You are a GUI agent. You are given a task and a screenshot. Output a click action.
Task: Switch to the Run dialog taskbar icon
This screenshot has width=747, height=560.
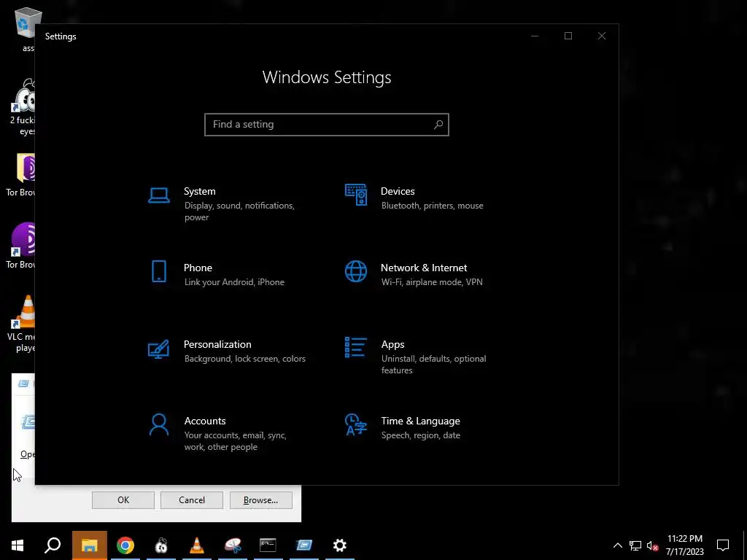pyautogui.click(x=304, y=545)
